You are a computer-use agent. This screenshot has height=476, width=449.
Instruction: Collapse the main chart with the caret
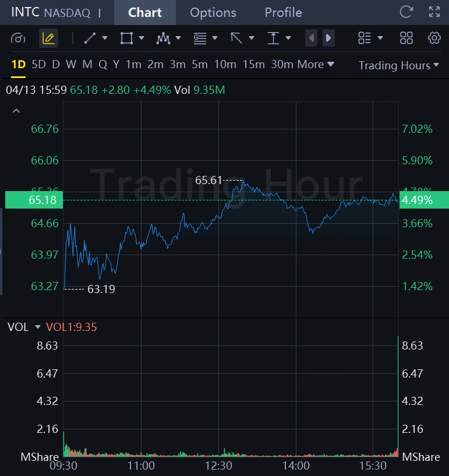pos(16,111)
